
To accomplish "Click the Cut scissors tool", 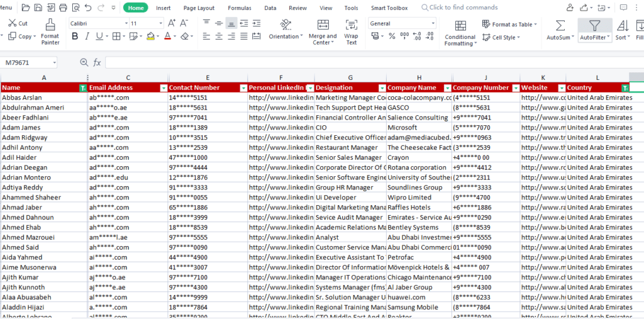I will pyautogui.click(x=18, y=23).
